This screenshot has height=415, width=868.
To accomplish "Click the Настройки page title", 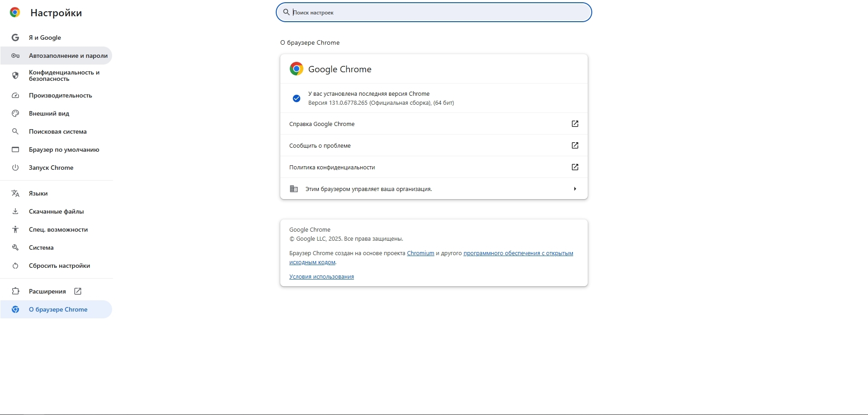I will pyautogui.click(x=56, y=13).
